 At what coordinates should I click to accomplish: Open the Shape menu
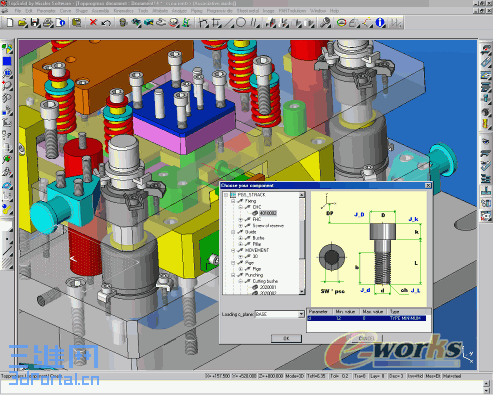(82, 11)
